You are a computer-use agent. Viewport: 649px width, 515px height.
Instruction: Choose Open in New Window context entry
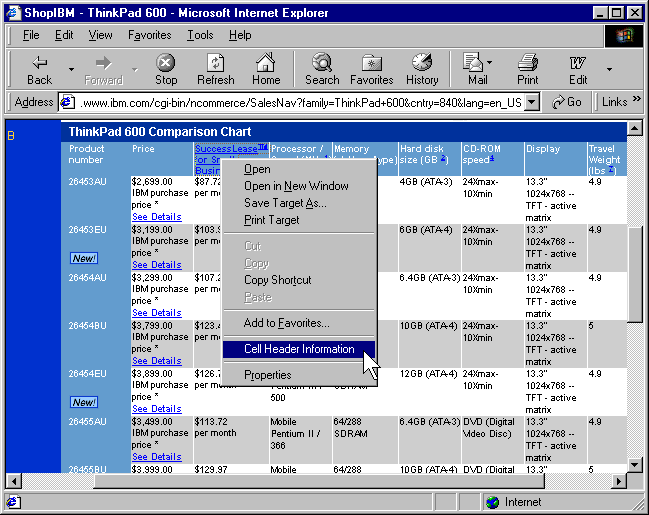[296, 186]
